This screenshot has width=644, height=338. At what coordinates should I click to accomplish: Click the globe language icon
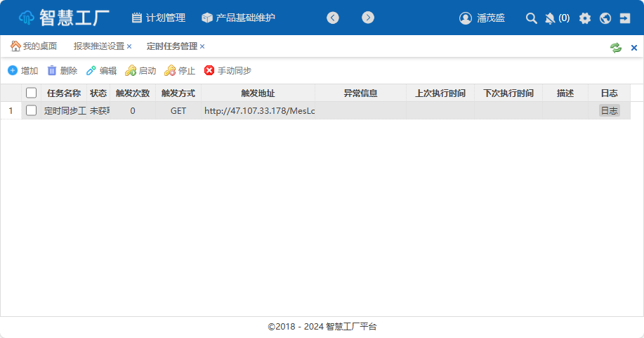(x=605, y=18)
